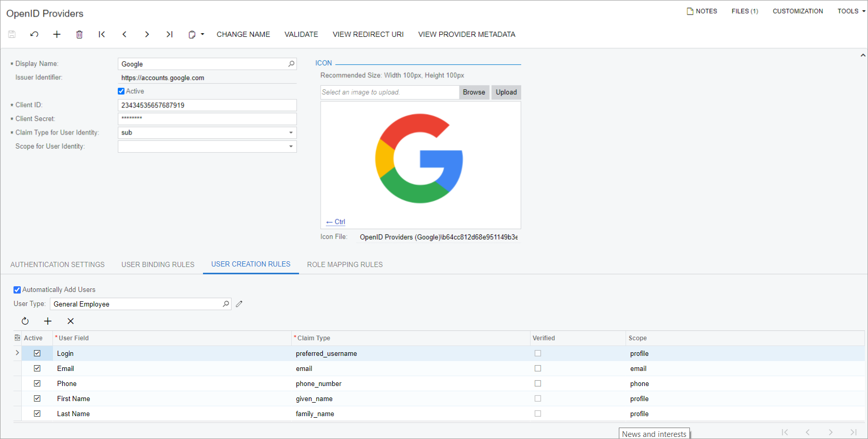Open the Authentication Settings tab
This screenshot has width=868, height=439.
click(58, 264)
